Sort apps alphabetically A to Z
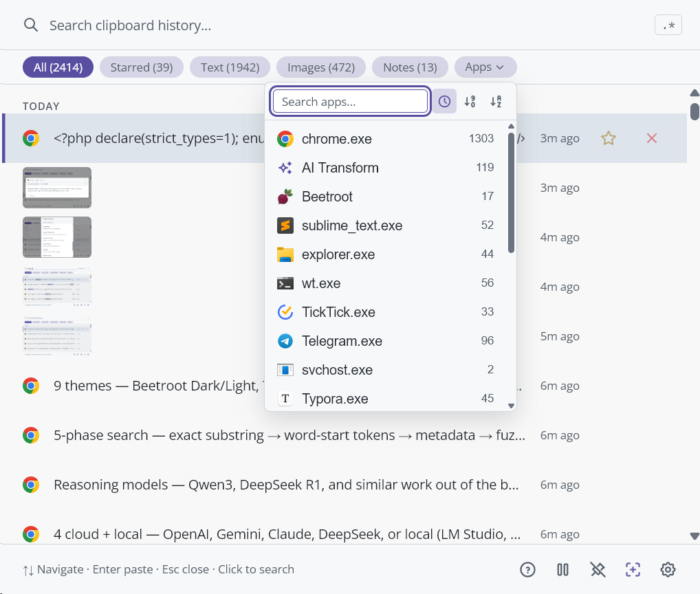The image size is (700, 594). [x=496, y=102]
